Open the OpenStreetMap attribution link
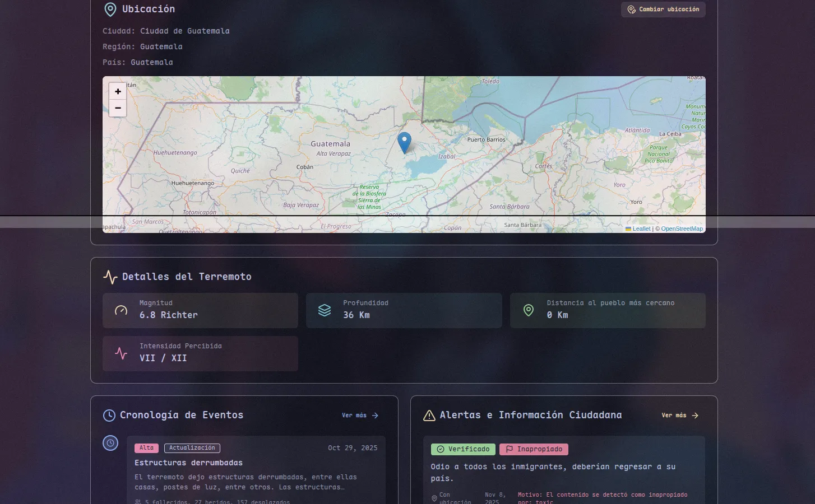The image size is (815, 504). 682,228
